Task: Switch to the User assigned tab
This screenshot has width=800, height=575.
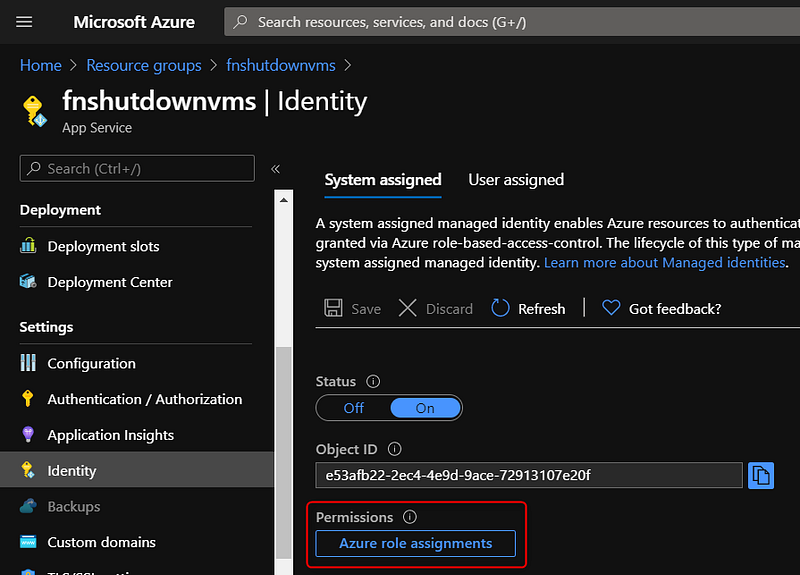Action: [516, 180]
